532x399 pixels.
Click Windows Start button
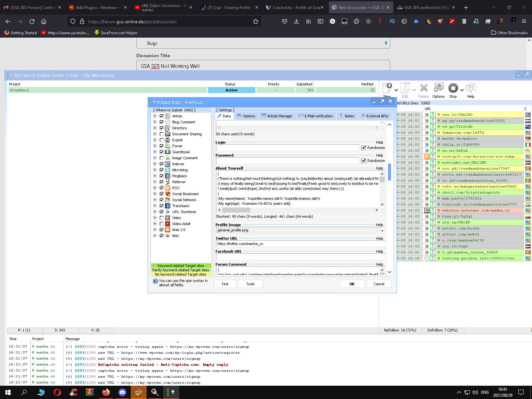tap(8, 392)
